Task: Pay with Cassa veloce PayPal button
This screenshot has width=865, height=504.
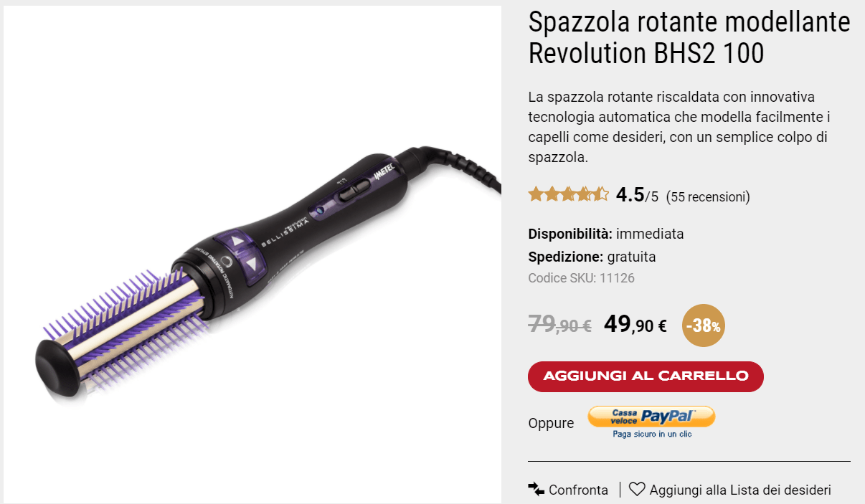Action: [651, 417]
